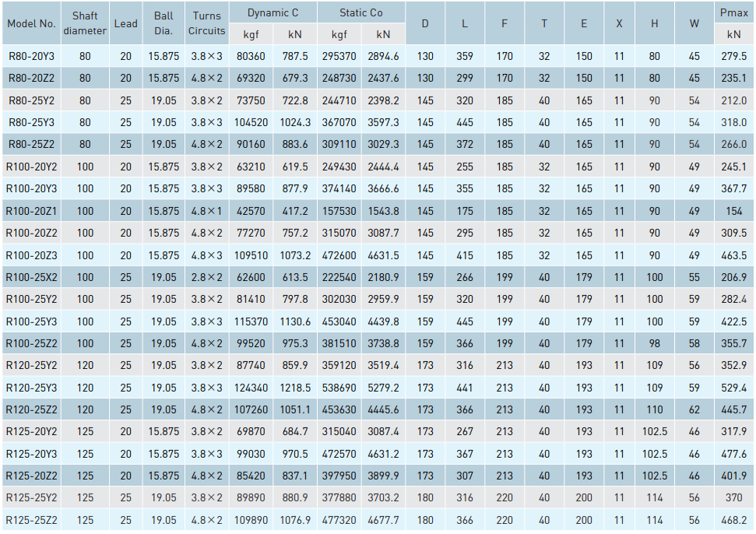The height and width of the screenshot is (534, 756).
Task: Click the Model No. column header
Action: coord(32,23)
